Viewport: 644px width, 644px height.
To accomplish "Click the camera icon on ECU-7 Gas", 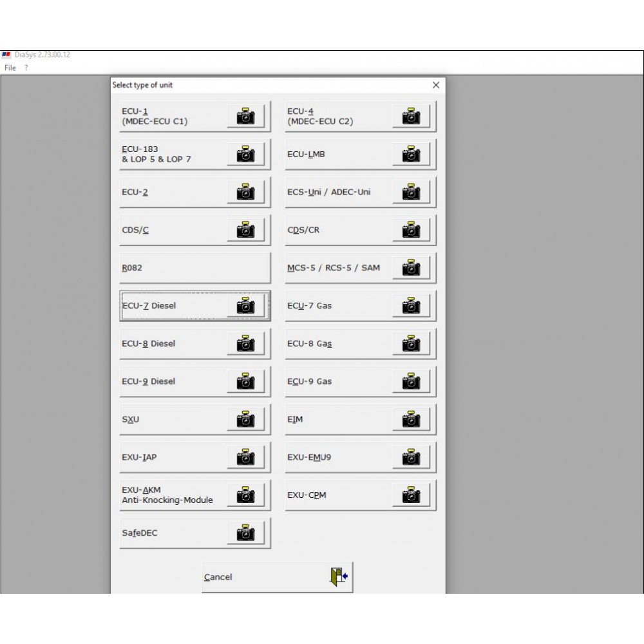I will tap(411, 305).
